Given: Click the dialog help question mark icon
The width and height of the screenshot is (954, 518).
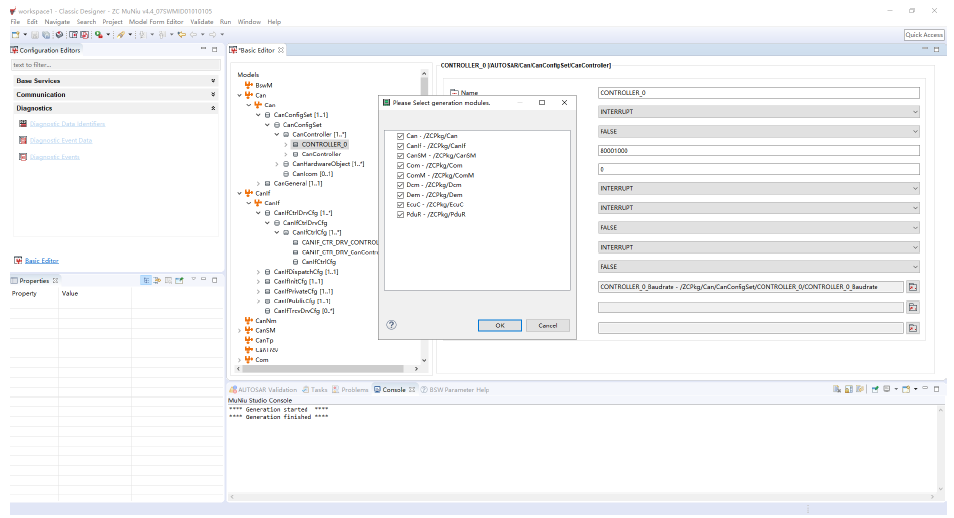Looking at the screenshot, I should (391, 325).
